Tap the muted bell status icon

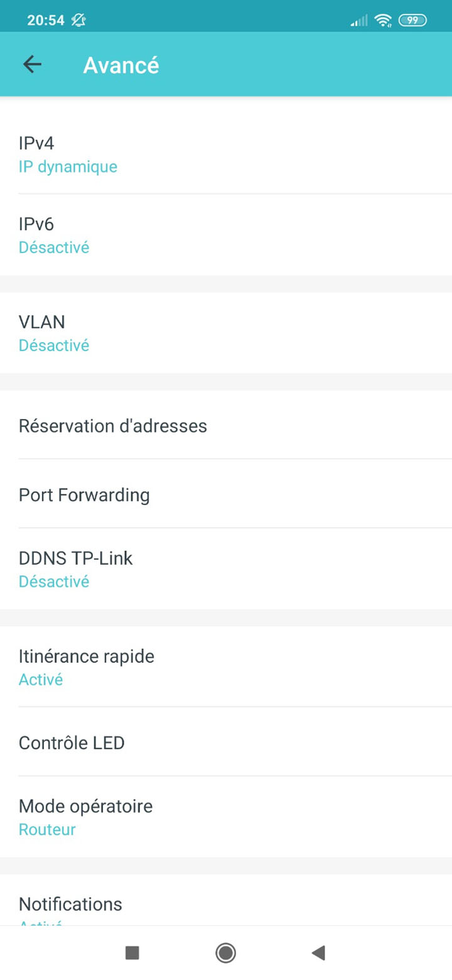[78, 20]
